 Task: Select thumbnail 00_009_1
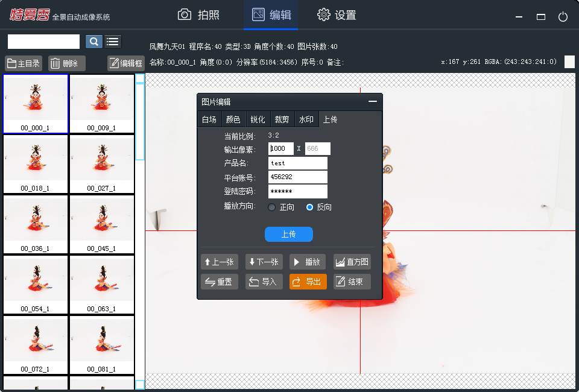102,104
